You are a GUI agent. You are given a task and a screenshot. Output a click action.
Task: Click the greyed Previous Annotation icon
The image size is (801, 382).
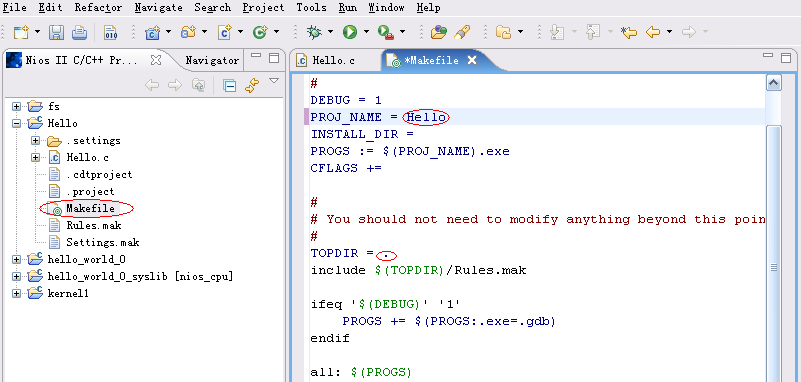coord(593,32)
